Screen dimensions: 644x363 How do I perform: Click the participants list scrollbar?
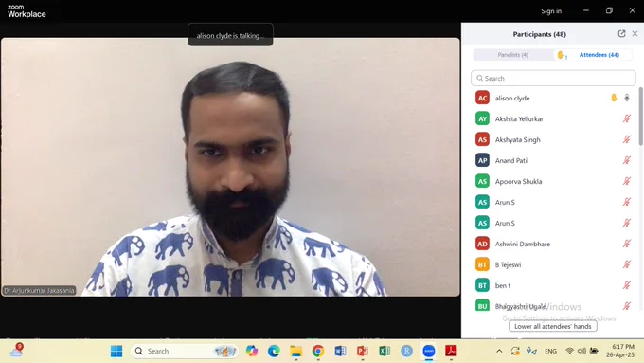[x=641, y=117]
